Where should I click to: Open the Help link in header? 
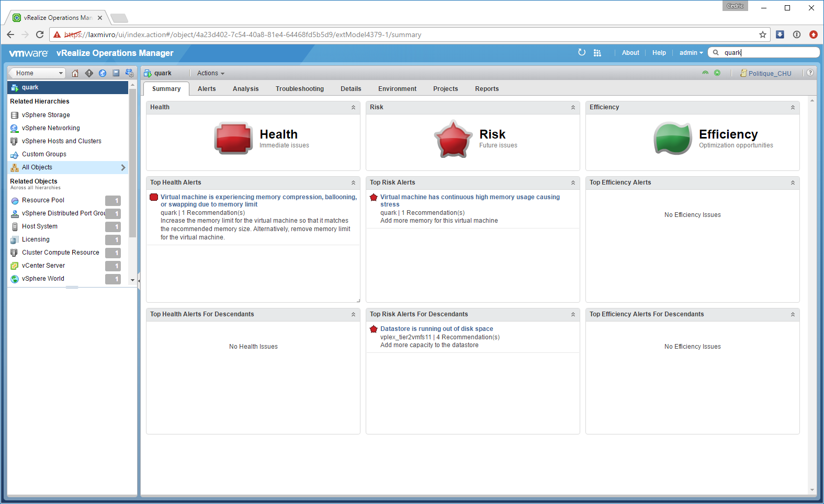(x=659, y=53)
